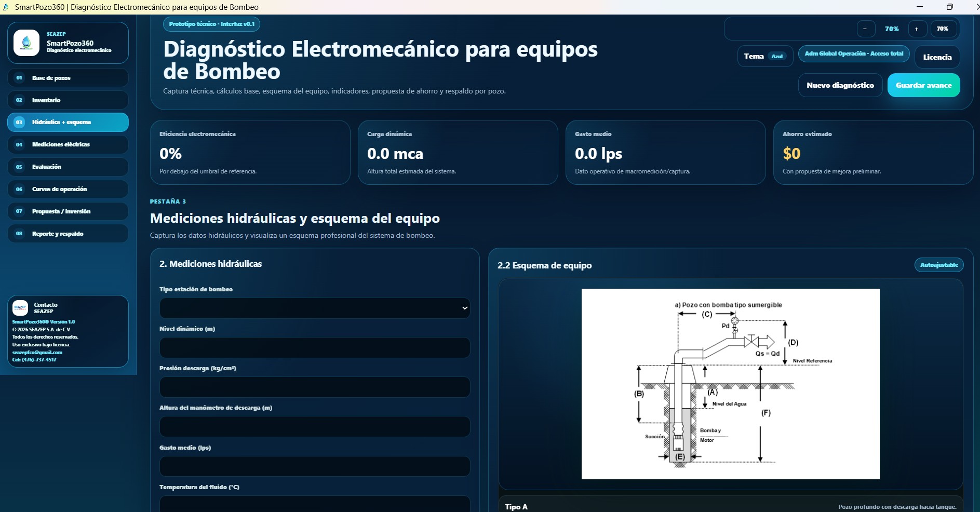980x512 pixels.
Task: Go to Reporte y respaldo tab
Action: (68, 234)
